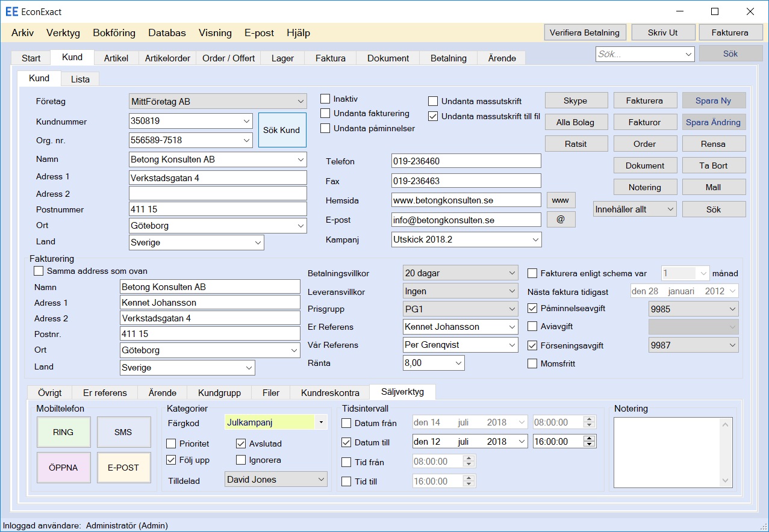The height and width of the screenshot is (532, 769).
Task: Uncheck Förseningsavgift checkbox
Action: pyautogui.click(x=532, y=345)
